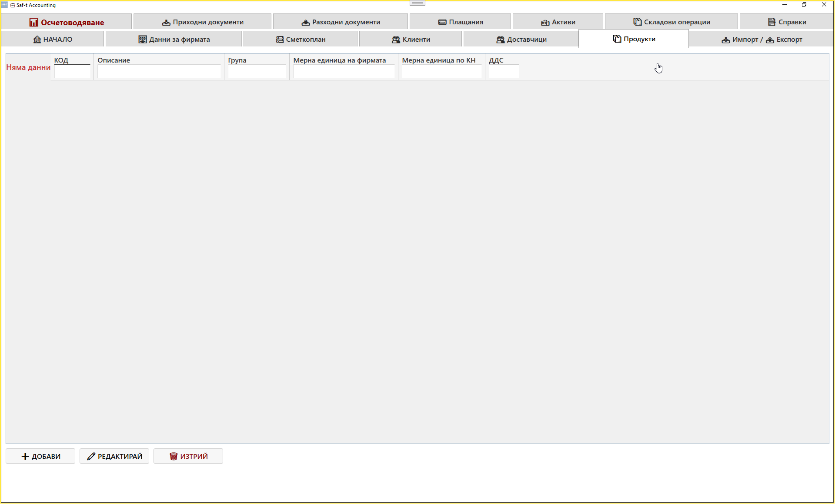Image resolution: width=835 pixels, height=504 pixels.
Task: Click the Мерна единица по КН filter
Action: [442, 71]
